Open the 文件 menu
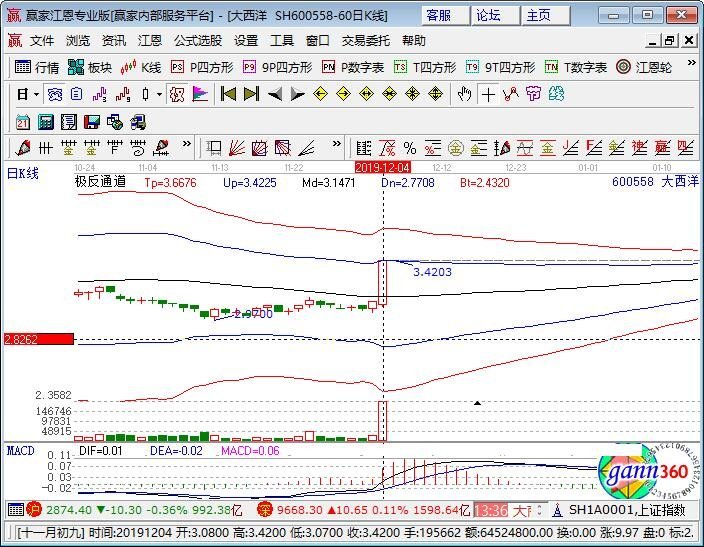The image size is (704, 547). 41,40
